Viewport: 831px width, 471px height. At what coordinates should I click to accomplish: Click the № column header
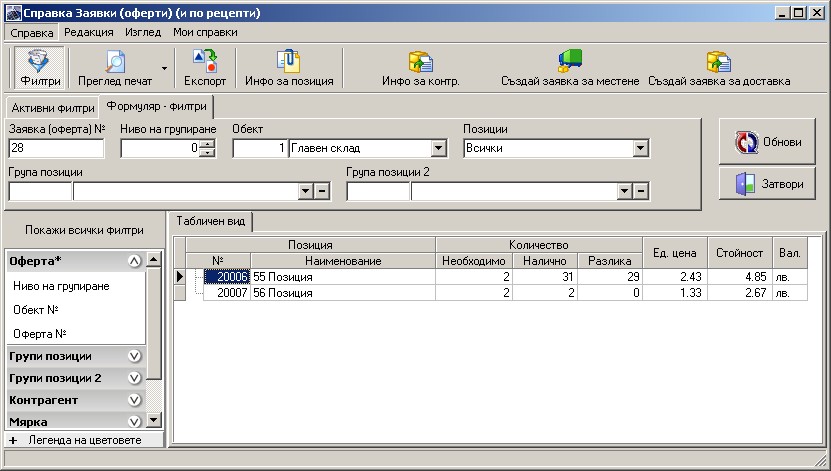218,261
